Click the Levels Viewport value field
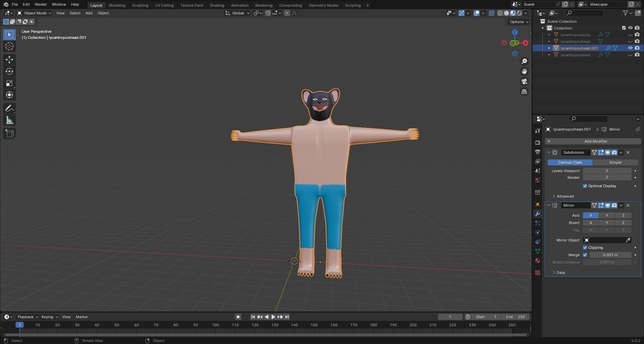This screenshot has width=644, height=344. (607, 171)
